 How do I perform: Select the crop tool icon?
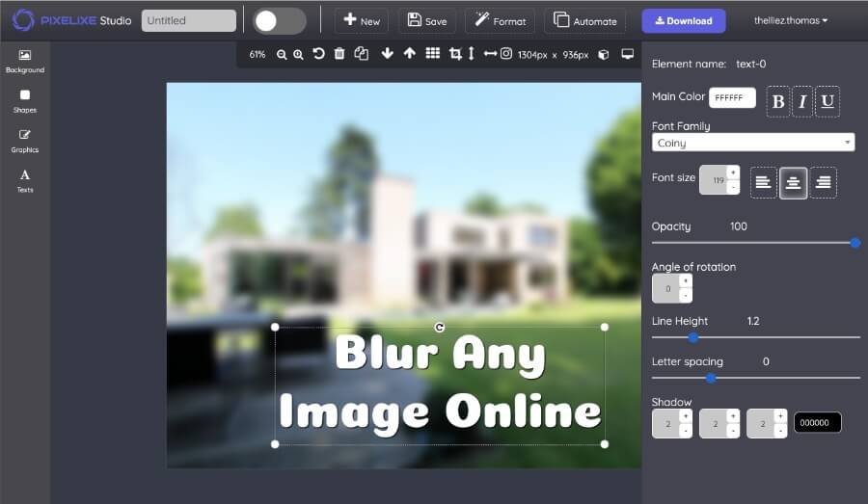[x=455, y=54]
